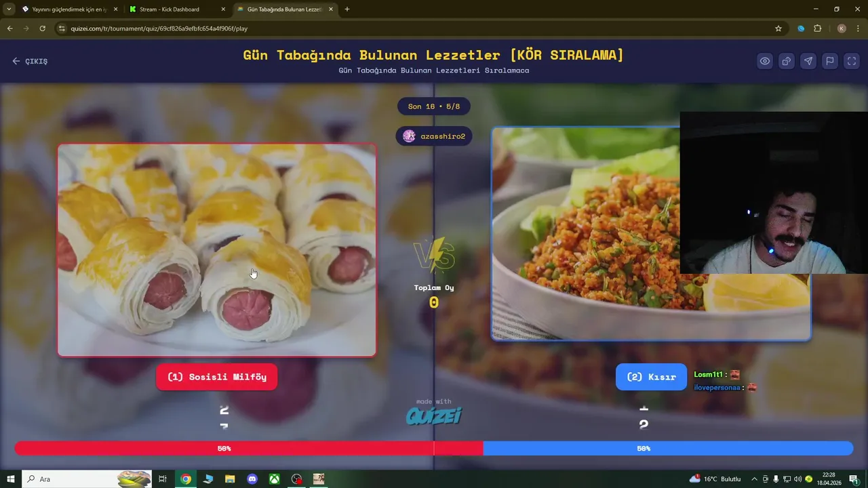Click the volume speaker tray icon
This screenshot has height=488, width=868.
[x=797, y=479]
